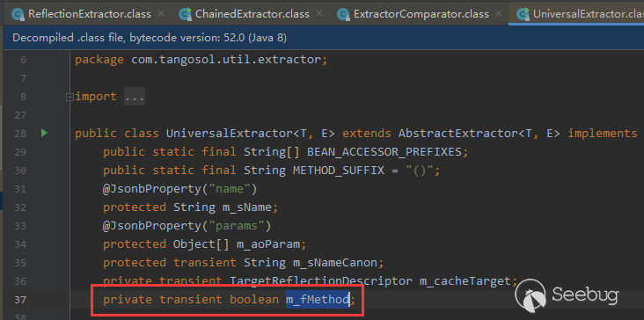This screenshot has height=320, width=644.
Task: Click green run gutter icon at line 28
Action: point(44,133)
